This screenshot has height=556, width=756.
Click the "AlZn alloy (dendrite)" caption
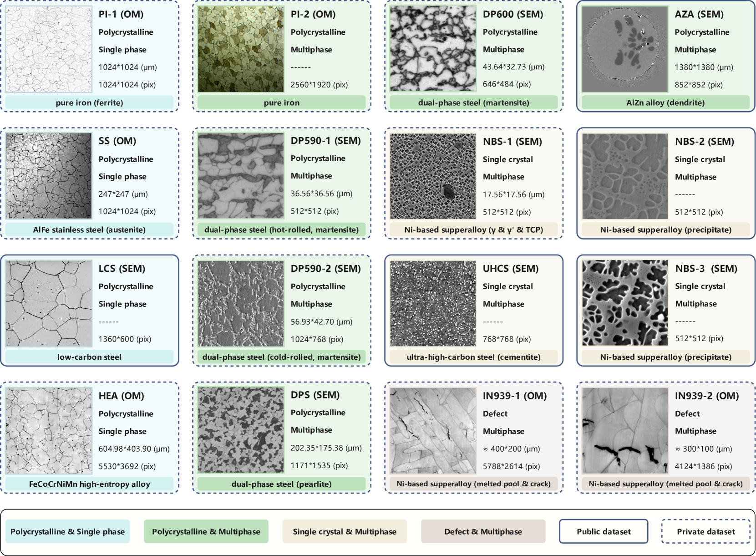point(665,102)
